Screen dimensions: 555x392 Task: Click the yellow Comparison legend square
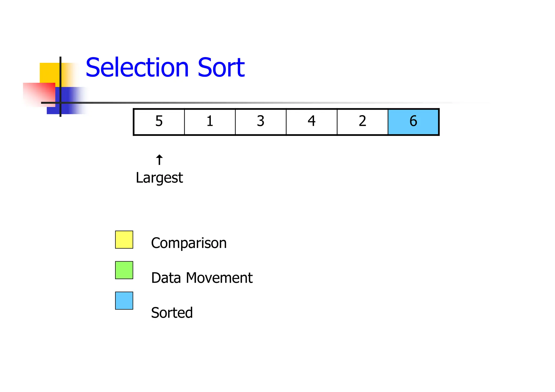coord(124,240)
